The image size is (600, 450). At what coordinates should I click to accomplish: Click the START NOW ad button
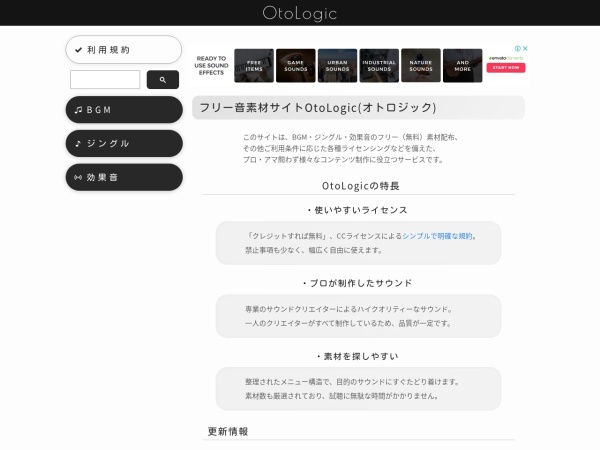[x=506, y=68]
